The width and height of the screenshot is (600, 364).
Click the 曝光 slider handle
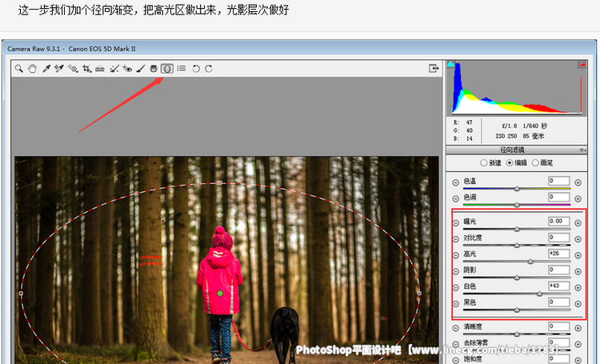click(x=517, y=230)
